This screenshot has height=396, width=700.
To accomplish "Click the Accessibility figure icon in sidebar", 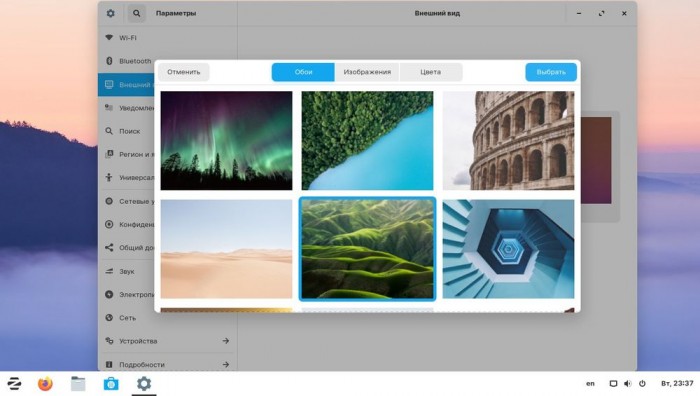I will pyautogui.click(x=109, y=177).
